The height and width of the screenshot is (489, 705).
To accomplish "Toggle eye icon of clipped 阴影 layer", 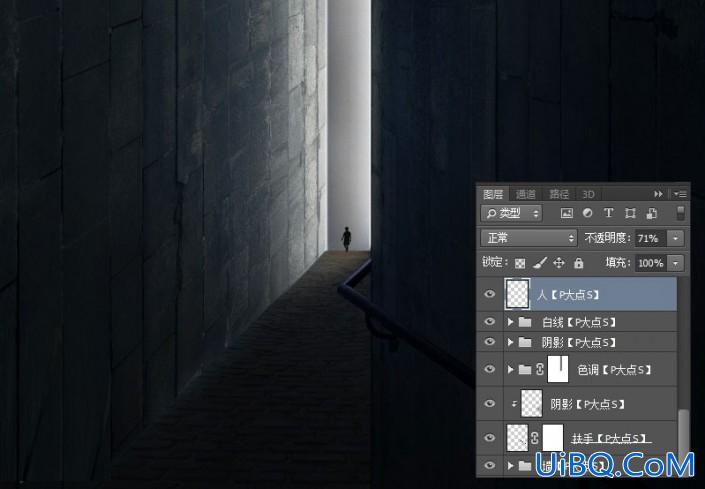I will [x=489, y=404].
